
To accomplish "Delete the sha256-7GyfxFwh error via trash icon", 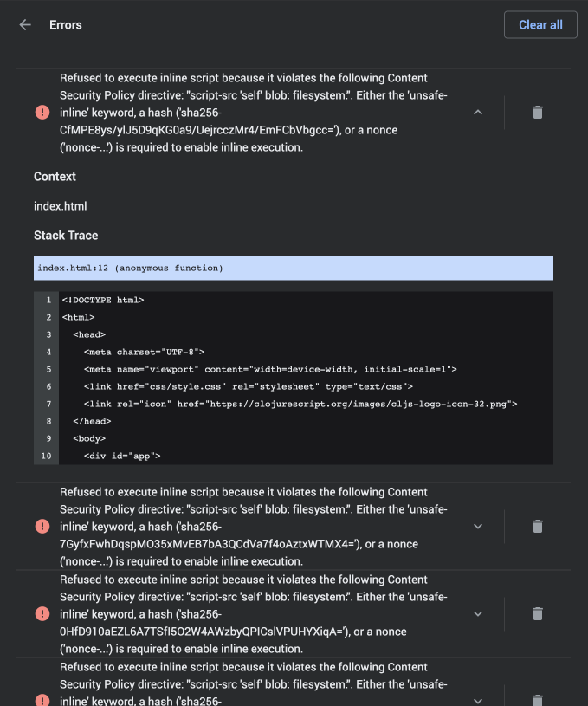I will tap(538, 527).
